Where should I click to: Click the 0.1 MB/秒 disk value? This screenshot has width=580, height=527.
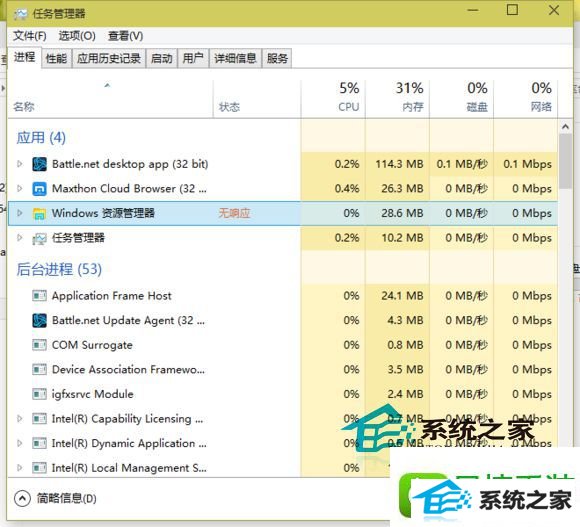click(x=462, y=164)
